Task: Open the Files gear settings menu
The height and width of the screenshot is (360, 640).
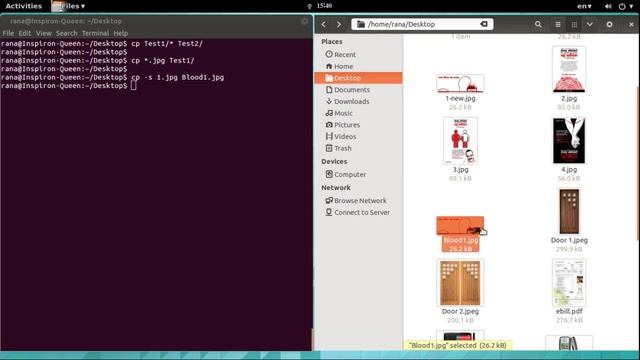Action: pos(609,24)
